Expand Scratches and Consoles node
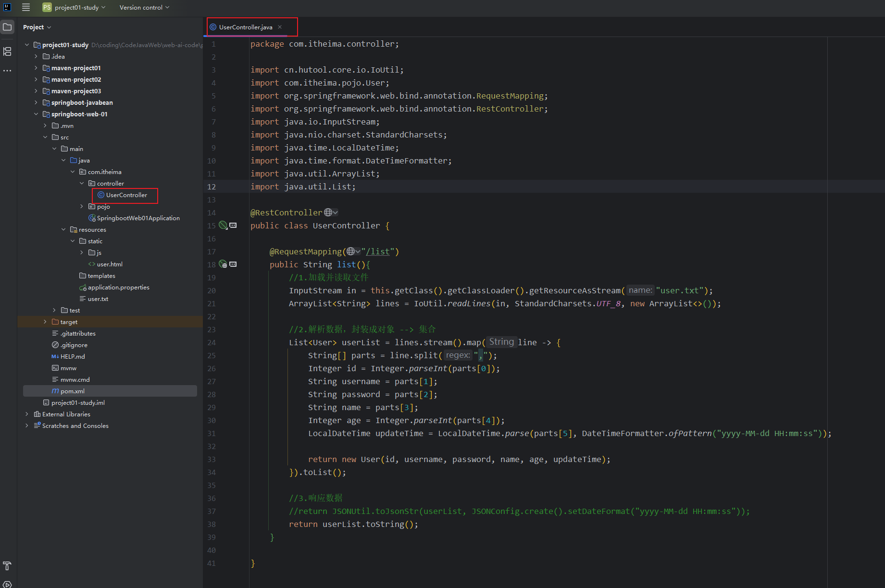The height and width of the screenshot is (588, 885). coord(27,425)
